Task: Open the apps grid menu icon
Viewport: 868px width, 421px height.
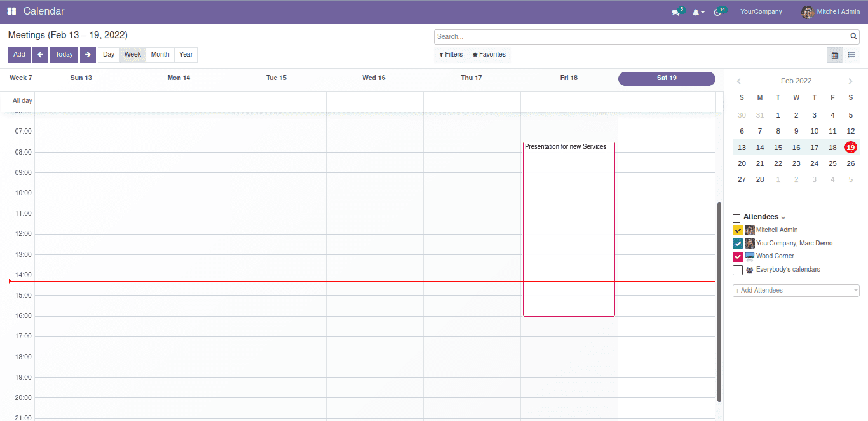Action: 12,11
